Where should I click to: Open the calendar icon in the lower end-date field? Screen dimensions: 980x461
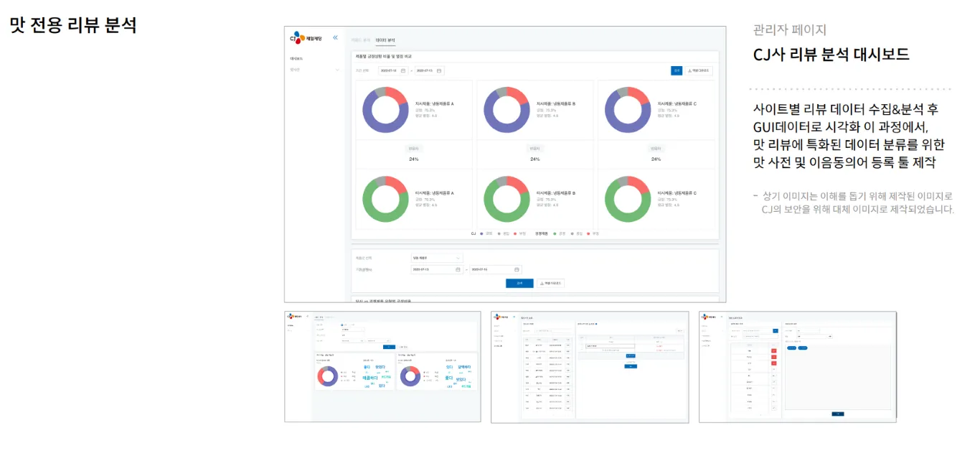point(516,269)
